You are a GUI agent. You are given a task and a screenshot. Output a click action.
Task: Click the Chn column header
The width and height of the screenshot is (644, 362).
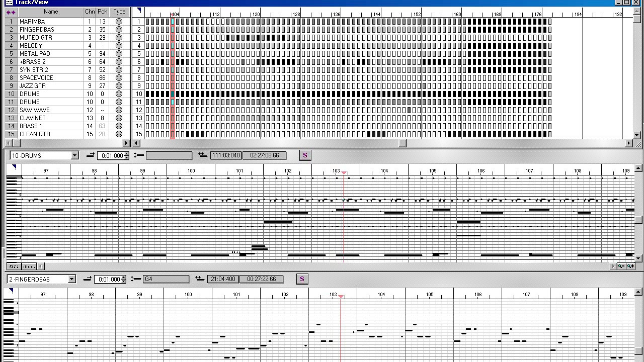click(90, 12)
